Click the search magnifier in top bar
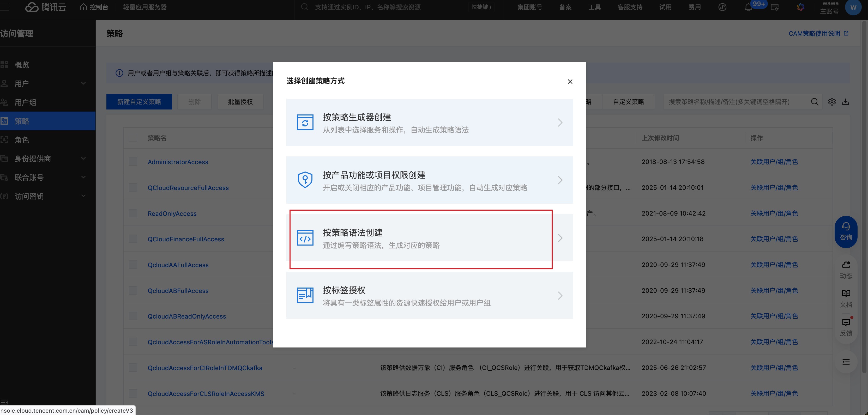Image resolution: width=868 pixels, height=415 pixels. click(x=305, y=7)
